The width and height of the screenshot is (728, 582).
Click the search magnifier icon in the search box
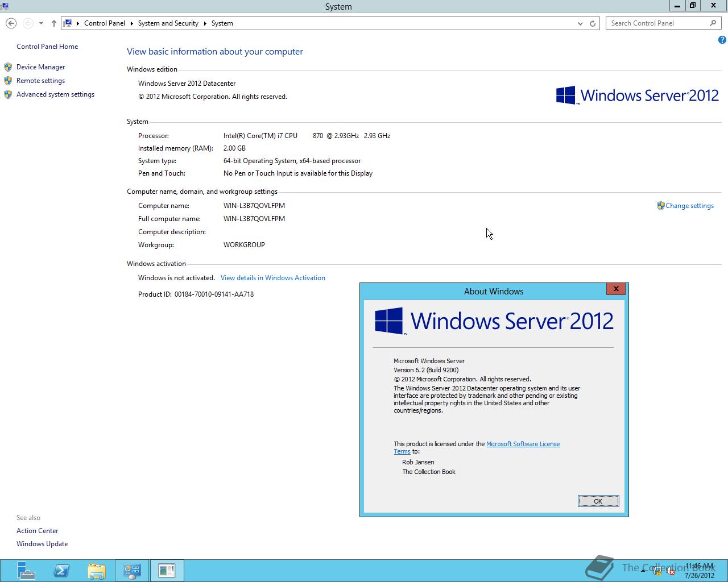[x=713, y=23]
